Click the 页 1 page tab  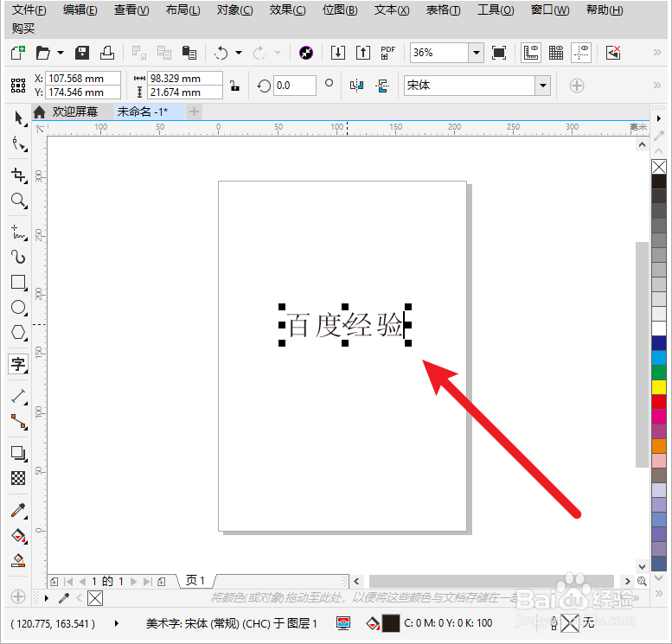(195, 581)
